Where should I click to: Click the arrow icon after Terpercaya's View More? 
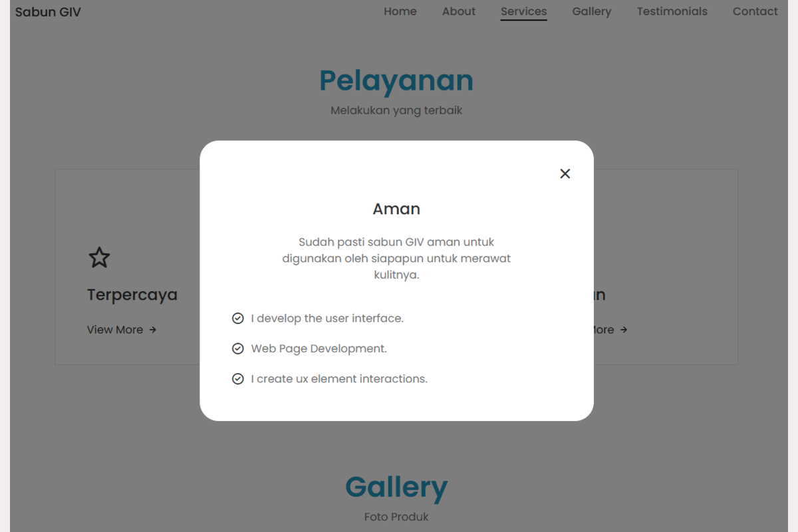pyautogui.click(x=153, y=330)
